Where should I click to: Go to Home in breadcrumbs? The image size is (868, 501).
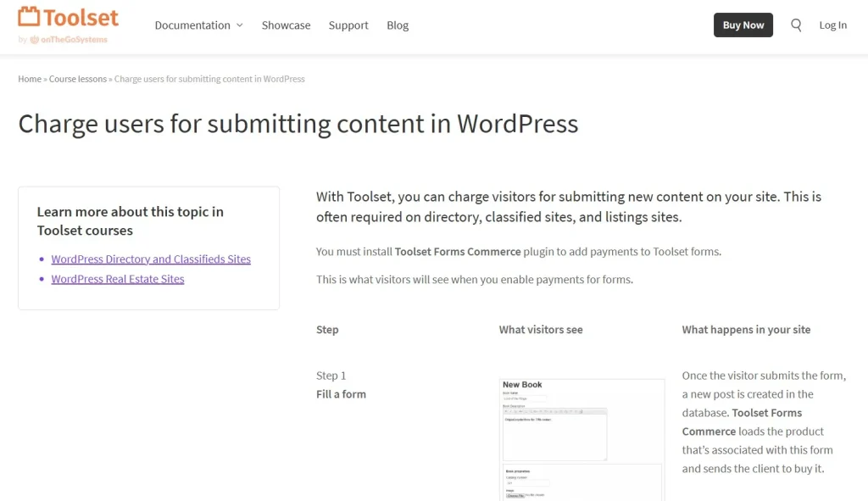[30, 79]
